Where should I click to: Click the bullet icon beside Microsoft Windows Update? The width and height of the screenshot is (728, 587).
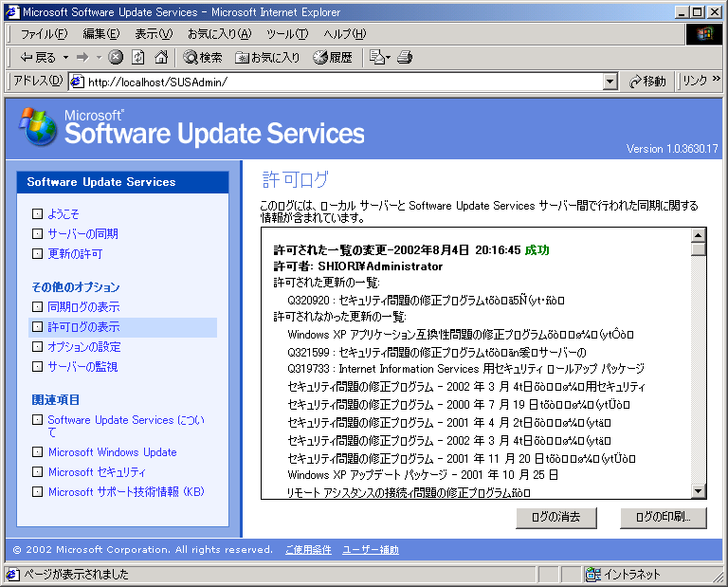(x=37, y=452)
